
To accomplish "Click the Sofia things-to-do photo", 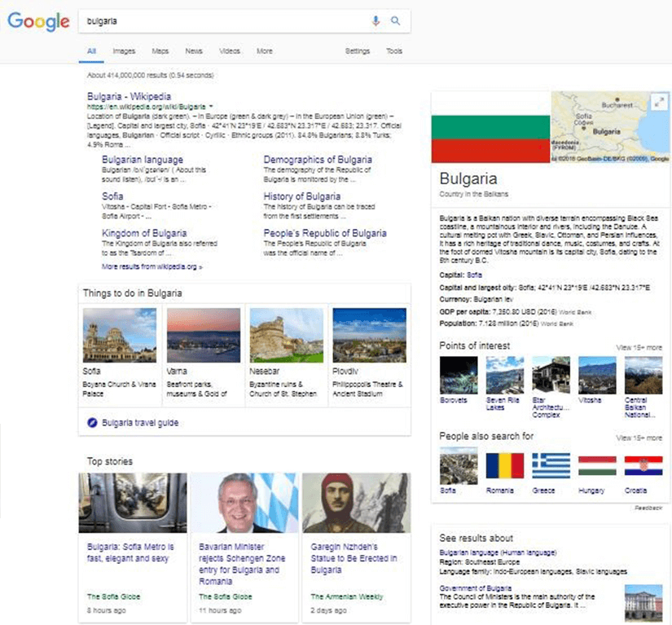I will click(x=120, y=335).
